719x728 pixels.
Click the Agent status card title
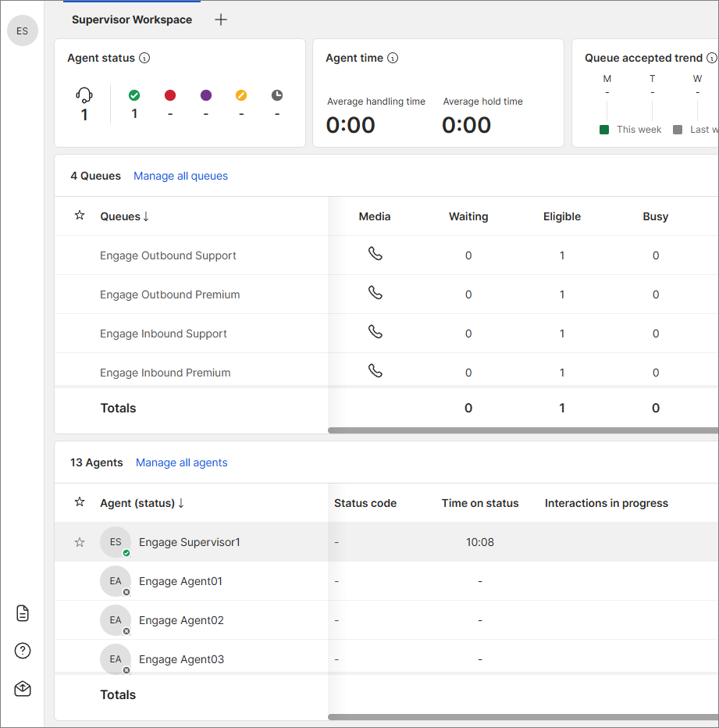point(101,58)
